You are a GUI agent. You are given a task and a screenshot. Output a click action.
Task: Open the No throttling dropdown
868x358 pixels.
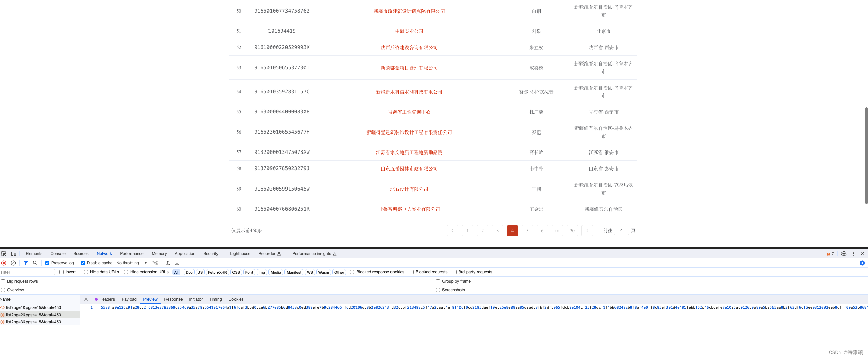pyautogui.click(x=132, y=263)
